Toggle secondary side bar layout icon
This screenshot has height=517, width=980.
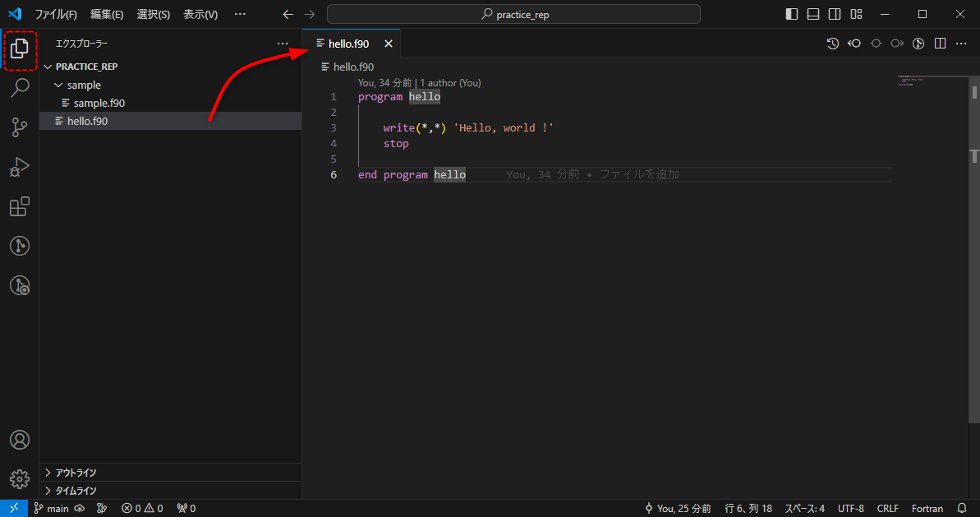(x=835, y=14)
